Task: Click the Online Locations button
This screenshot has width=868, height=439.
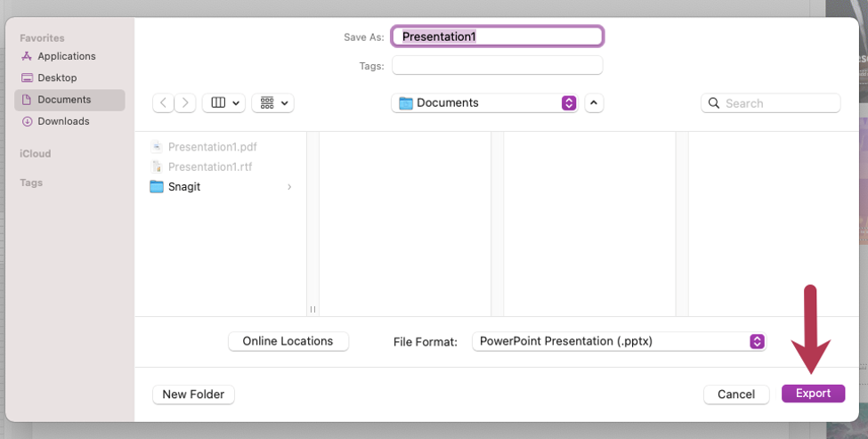Action: click(x=288, y=341)
